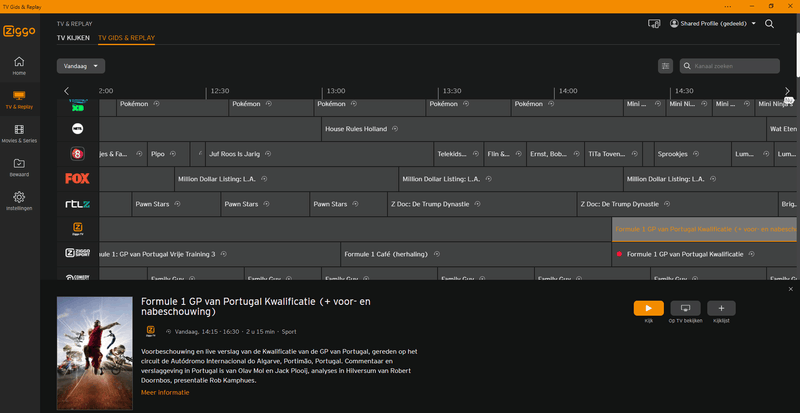This screenshot has width=800, height=413.
Task: Open Vrije Training 3 program on Ziggo Sport
Action: coord(219,254)
